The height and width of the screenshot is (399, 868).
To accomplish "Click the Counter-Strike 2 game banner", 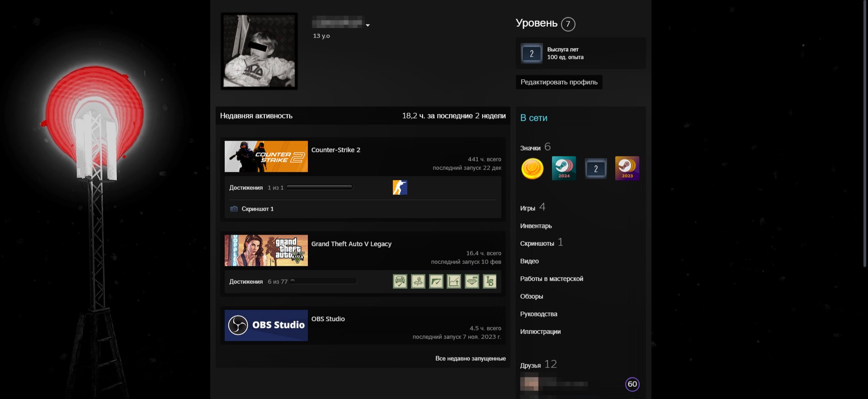I will (x=266, y=156).
